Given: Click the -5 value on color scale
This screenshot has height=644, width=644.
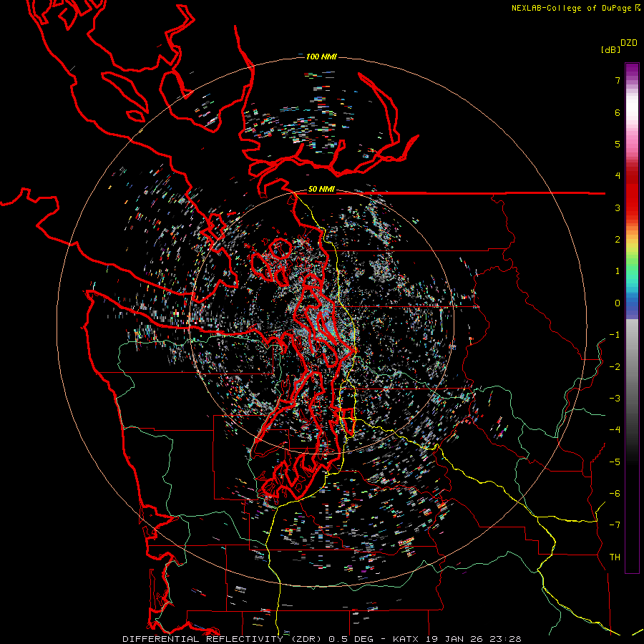Looking at the screenshot, I should tap(615, 462).
